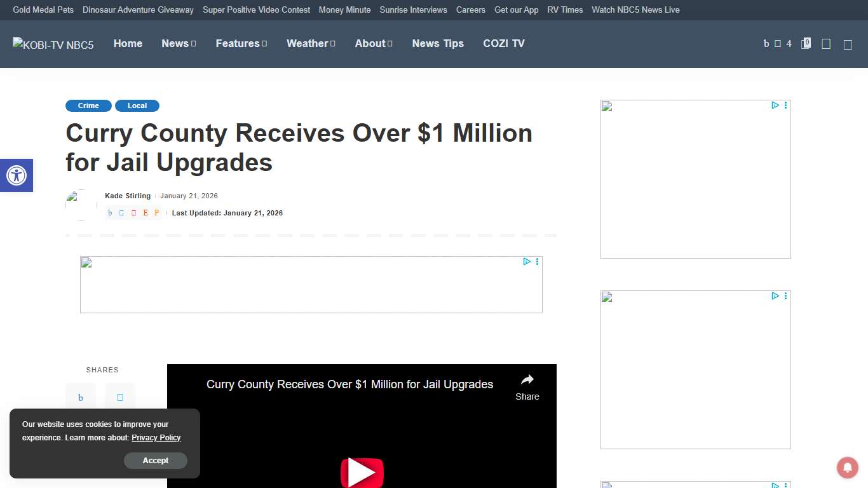Open KOBI-TV NBC5 Facebook page from header

[x=766, y=43]
